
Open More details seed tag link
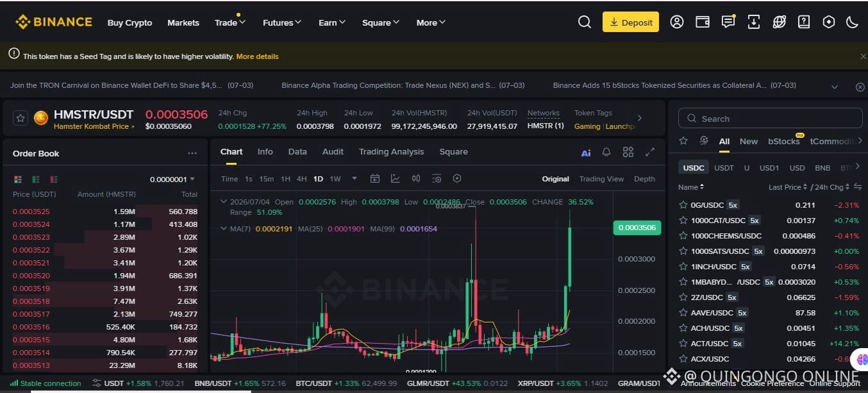pos(257,56)
